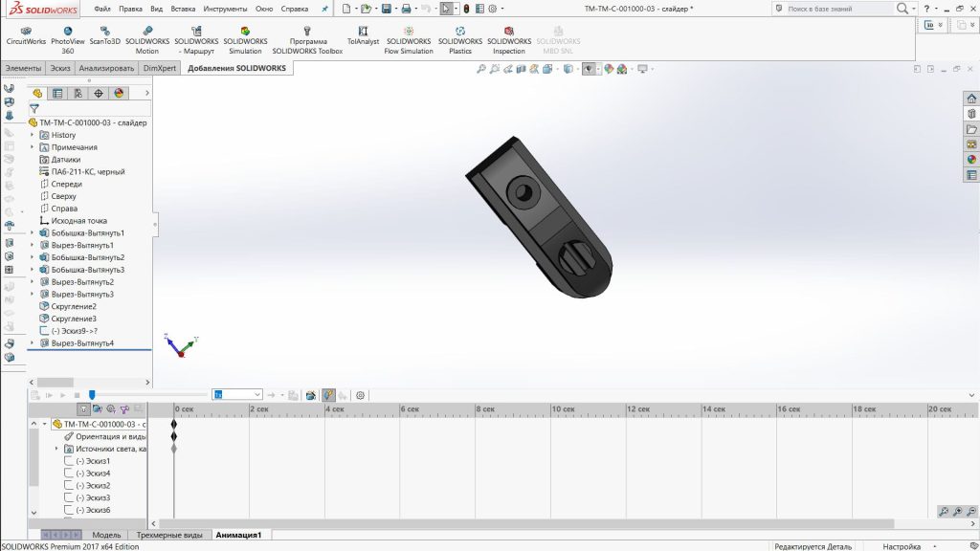This screenshot has width=980, height=551.
Task: Toggle the Autokey button
Action: pyautogui.click(x=327, y=395)
